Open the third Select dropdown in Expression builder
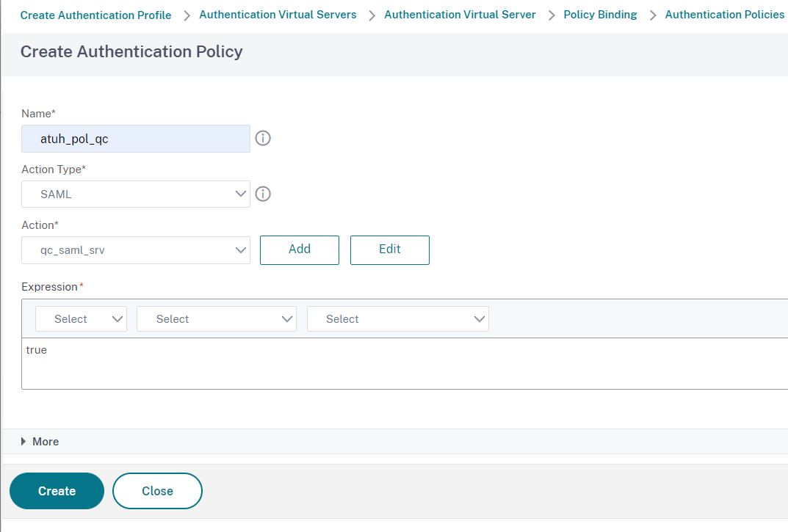The image size is (788, 532). click(397, 318)
